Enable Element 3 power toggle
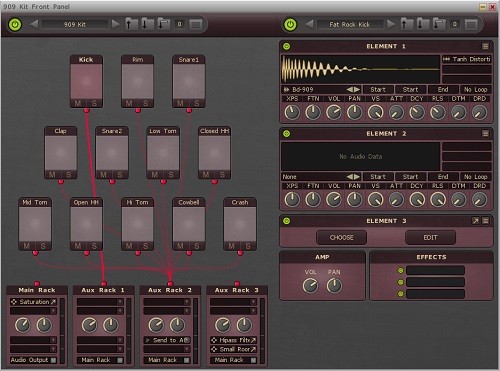This screenshot has width=500, height=371. coord(287,221)
